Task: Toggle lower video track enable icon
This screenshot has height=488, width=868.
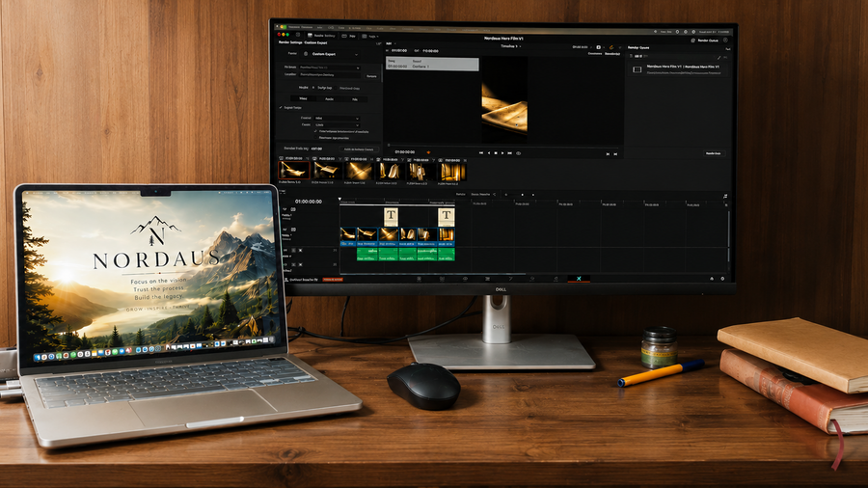Action: (x=293, y=230)
